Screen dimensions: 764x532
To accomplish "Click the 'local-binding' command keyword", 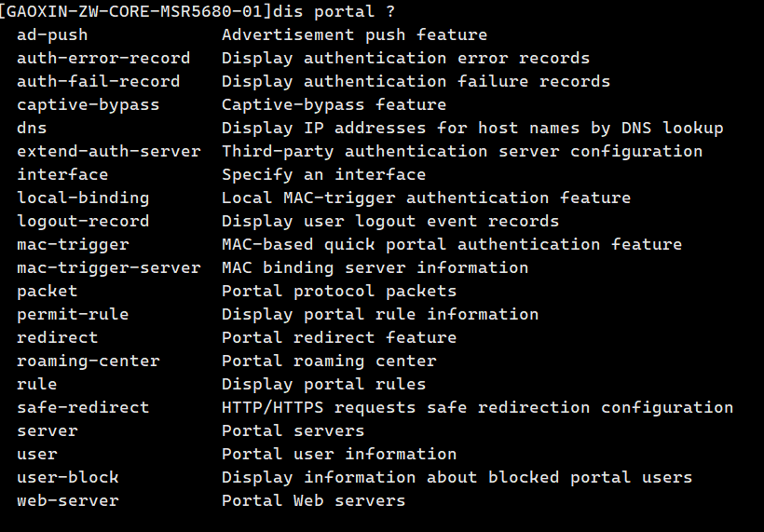I will (83, 198).
